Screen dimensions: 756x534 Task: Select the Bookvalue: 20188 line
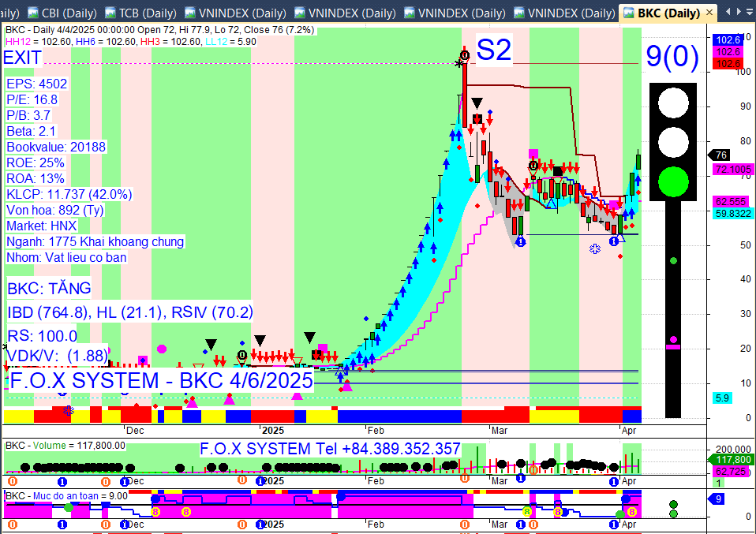(56, 147)
